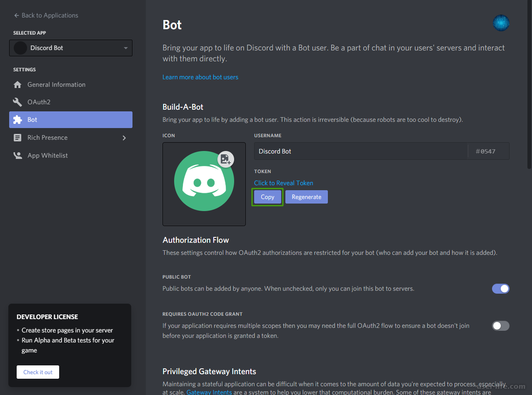The height and width of the screenshot is (395, 532).
Task: Click the upload image icon on bot avatar
Action: (x=226, y=159)
